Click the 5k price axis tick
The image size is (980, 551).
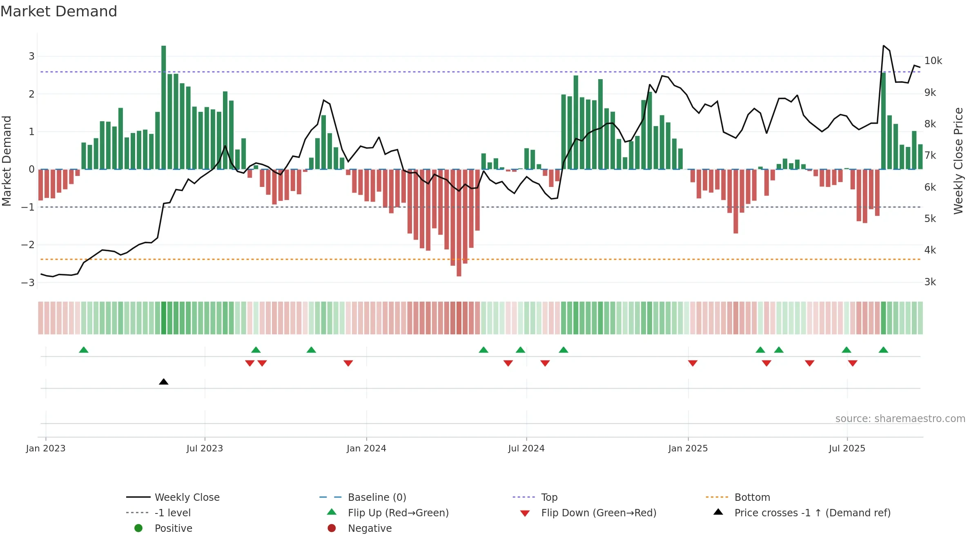930,219
